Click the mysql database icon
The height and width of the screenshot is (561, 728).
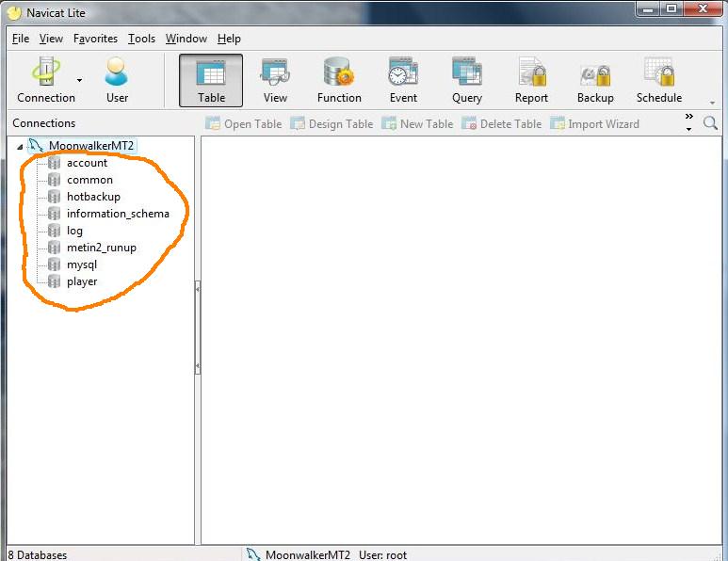[55, 264]
